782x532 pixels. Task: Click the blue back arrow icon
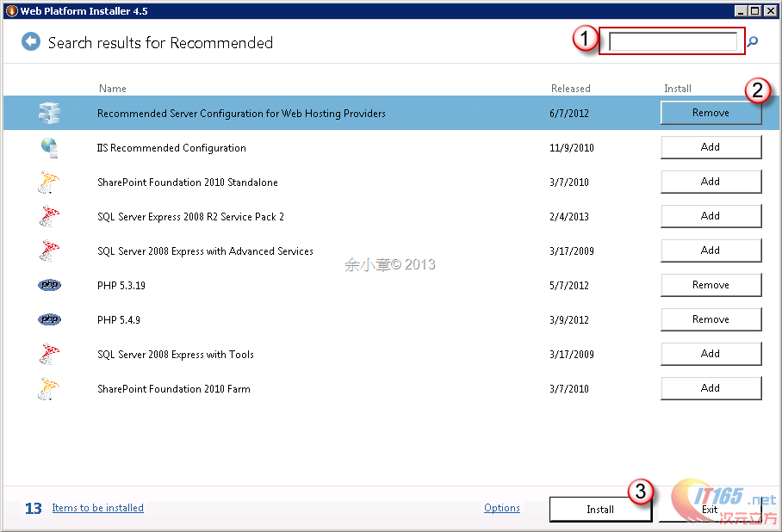[31, 42]
